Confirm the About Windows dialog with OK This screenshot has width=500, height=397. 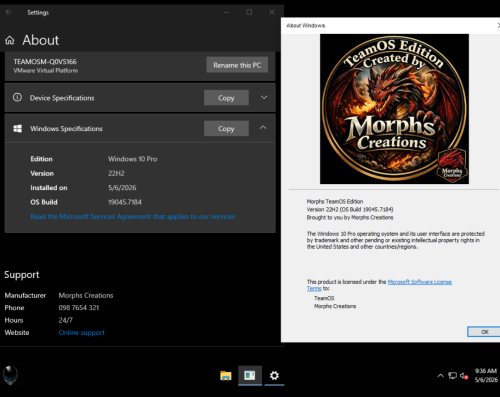coord(484,332)
